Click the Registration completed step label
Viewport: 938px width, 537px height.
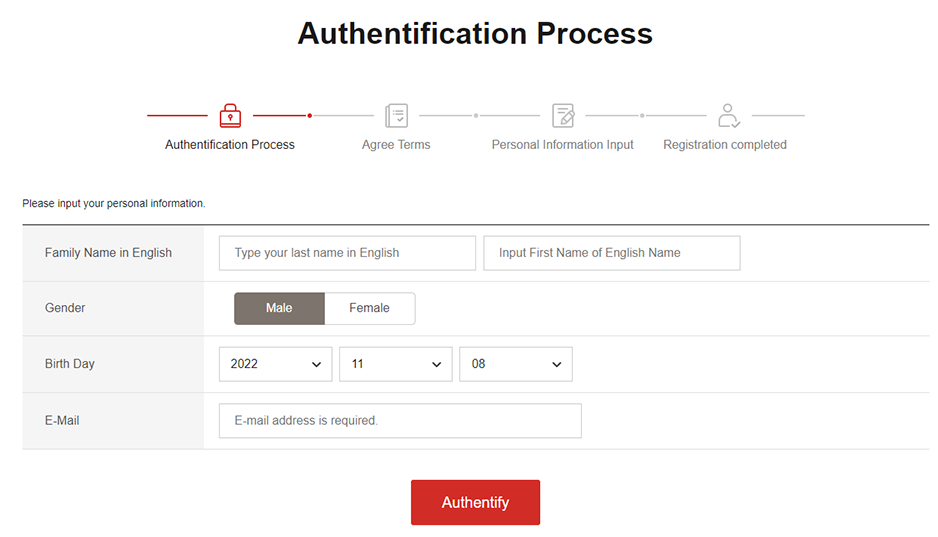[725, 145]
